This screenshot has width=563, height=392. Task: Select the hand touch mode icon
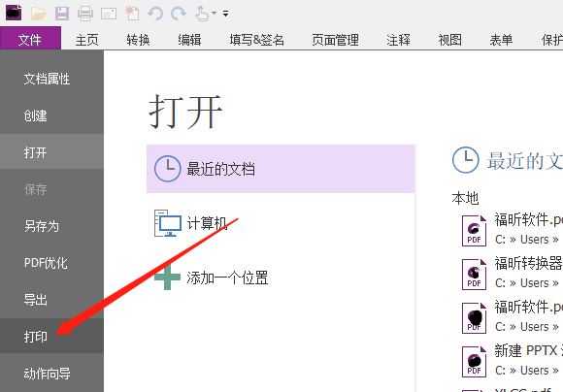point(202,14)
